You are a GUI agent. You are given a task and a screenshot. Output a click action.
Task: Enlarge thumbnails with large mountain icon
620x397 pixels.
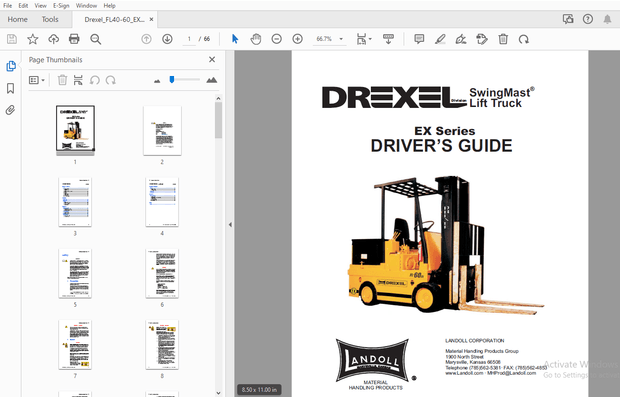point(212,80)
